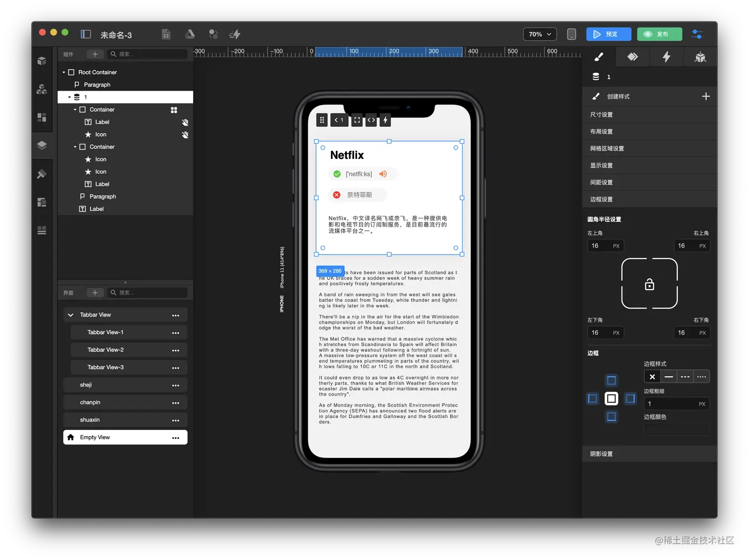The width and height of the screenshot is (749, 560).
Task: Select the dashed line border style
Action: click(x=685, y=377)
